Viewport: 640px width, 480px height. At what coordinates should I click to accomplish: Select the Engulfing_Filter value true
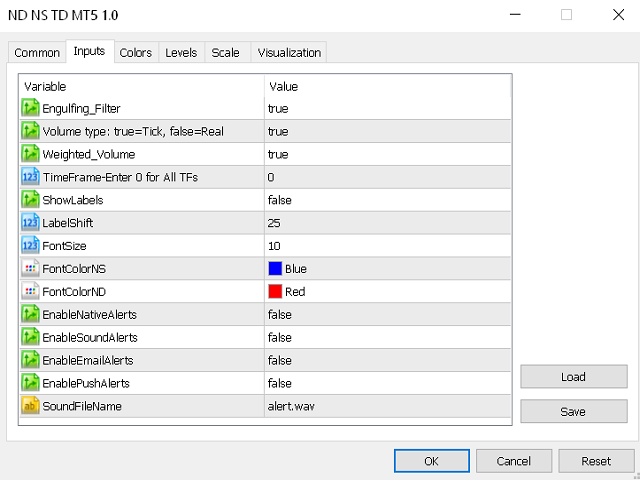click(278, 109)
